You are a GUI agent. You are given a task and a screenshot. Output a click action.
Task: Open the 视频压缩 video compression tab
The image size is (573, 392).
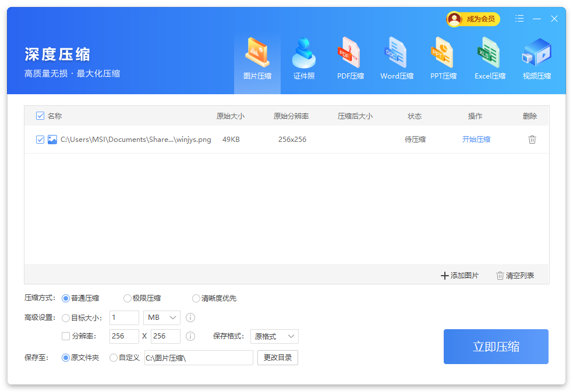(x=536, y=59)
